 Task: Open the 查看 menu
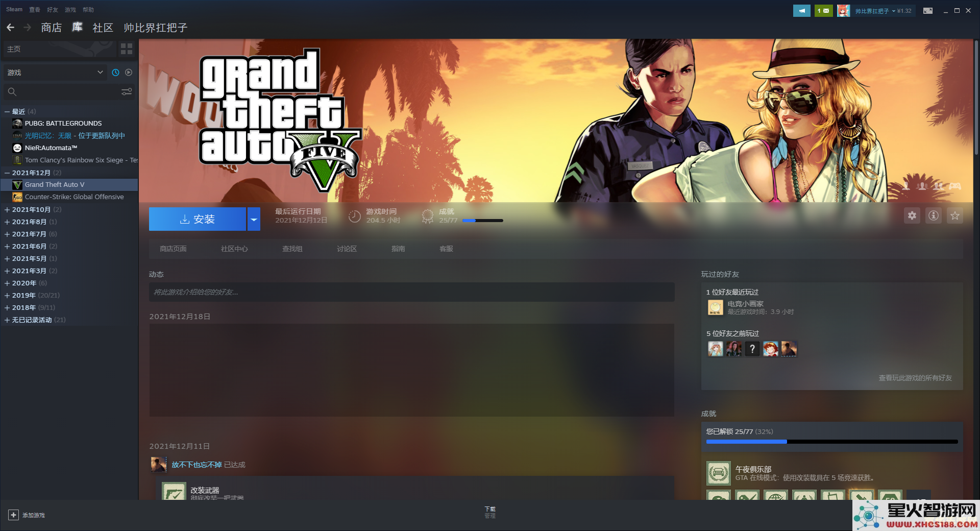click(35, 10)
